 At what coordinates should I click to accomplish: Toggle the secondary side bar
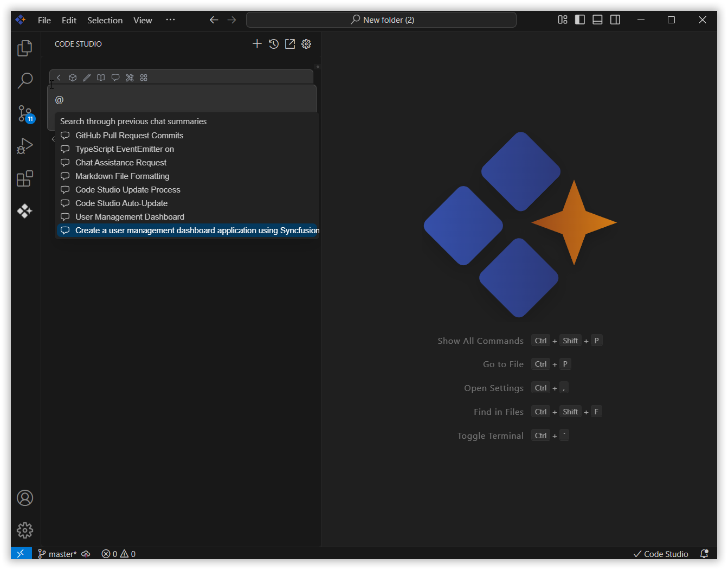(615, 20)
